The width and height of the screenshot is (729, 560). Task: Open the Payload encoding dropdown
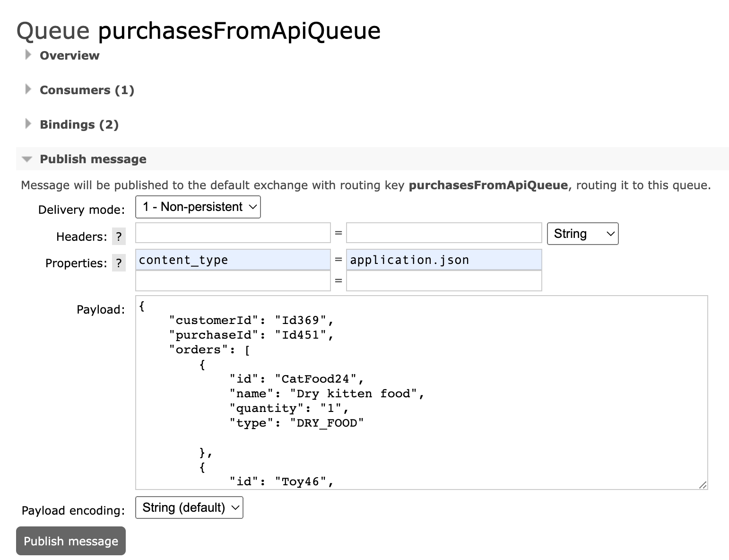pos(189,507)
